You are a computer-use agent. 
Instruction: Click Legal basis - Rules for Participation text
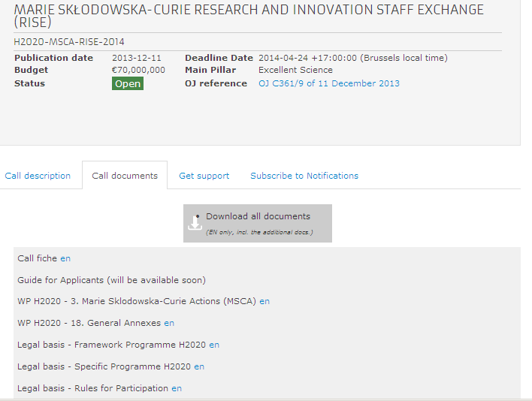(92, 388)
